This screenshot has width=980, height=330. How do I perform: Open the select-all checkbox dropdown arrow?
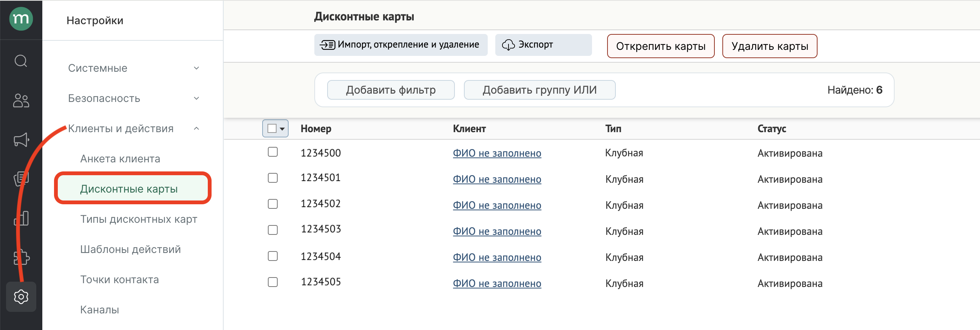point(282,129)
